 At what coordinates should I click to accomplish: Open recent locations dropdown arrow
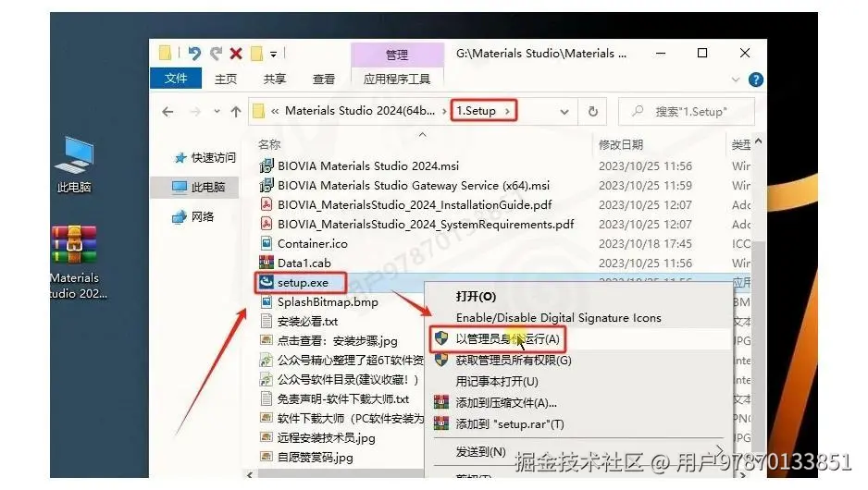point(217,112)
